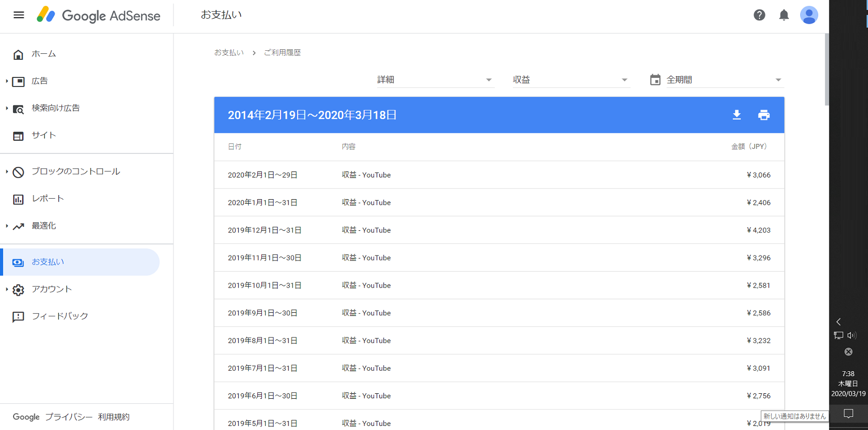
Task: Open the account profile avatar
Action: point(809,15)
